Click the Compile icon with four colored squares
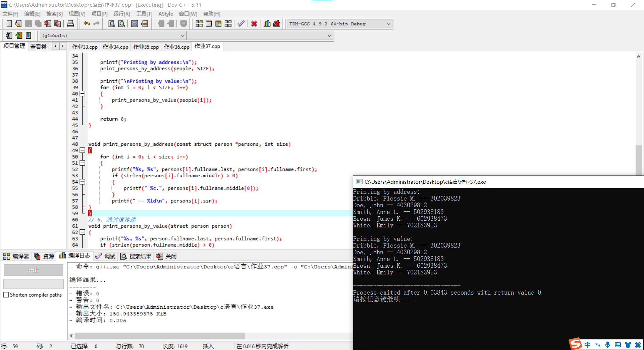This screenshot has height=350, width=644. [199, 24]
